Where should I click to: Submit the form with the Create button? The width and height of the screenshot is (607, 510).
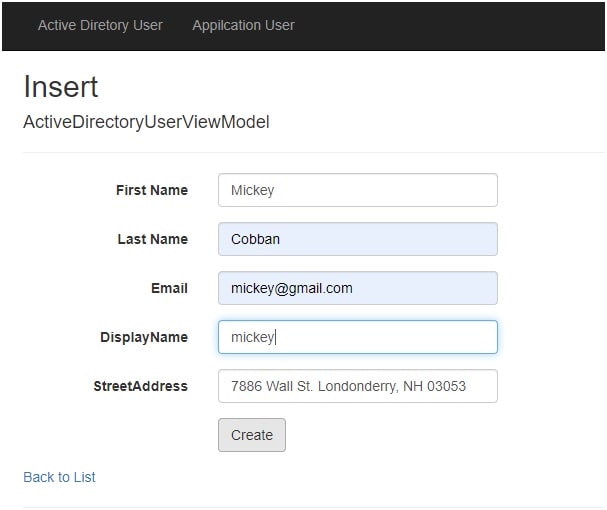pos(252,435)
